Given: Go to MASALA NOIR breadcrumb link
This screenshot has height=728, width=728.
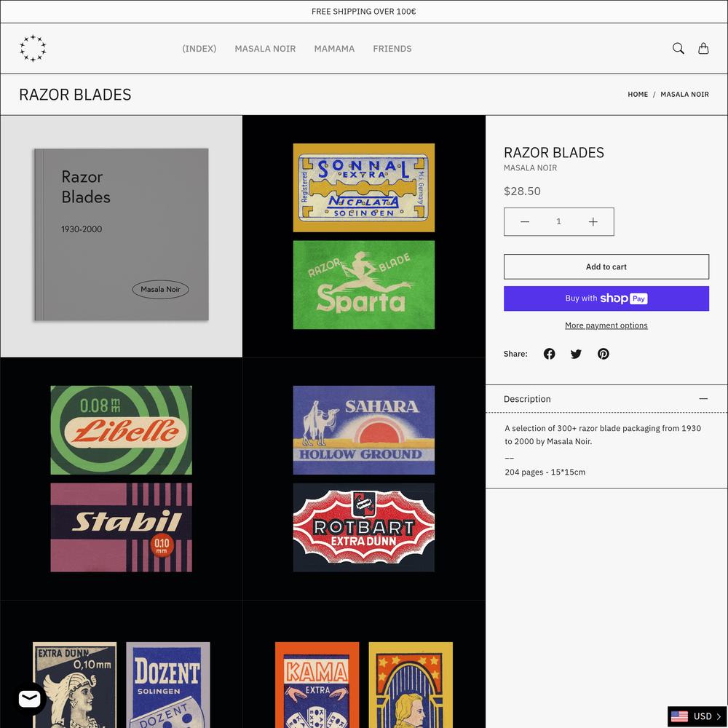Looking at the screenshot, I should [x=684, y=94].
